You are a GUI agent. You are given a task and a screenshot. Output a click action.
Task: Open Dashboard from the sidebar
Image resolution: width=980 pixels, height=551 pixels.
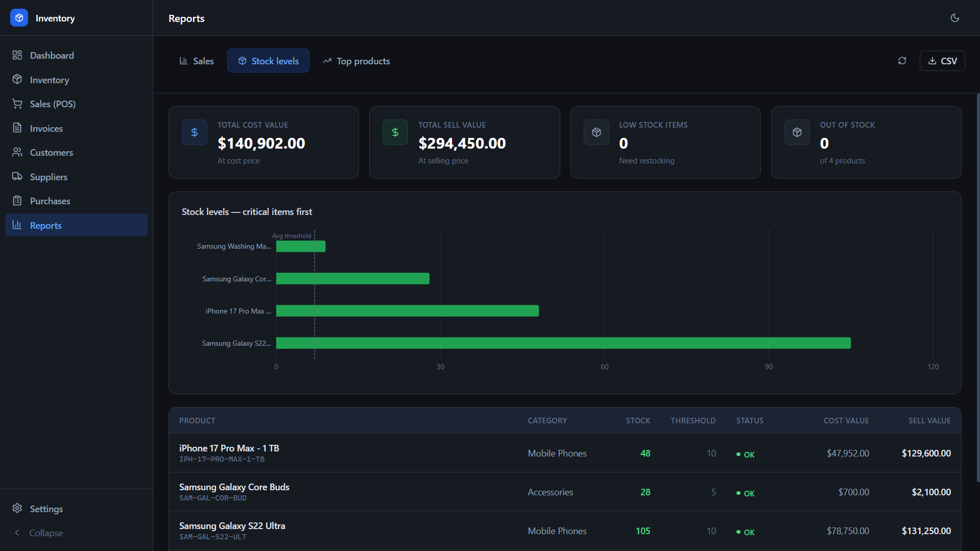click(76, 55)
